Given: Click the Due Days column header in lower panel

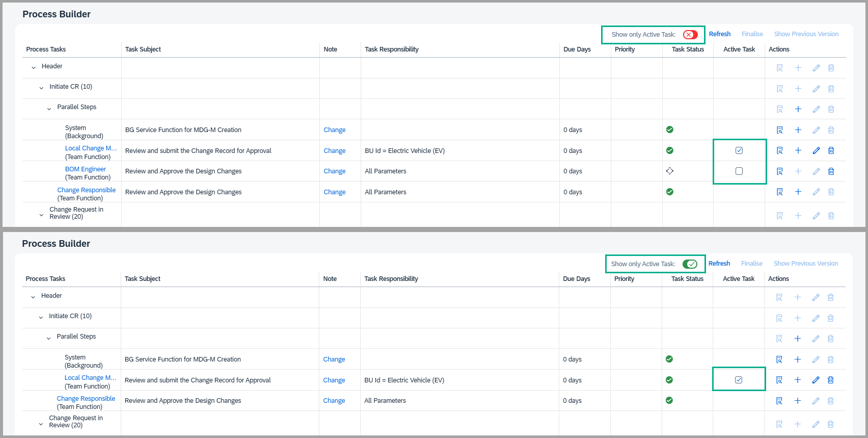Looking at the screenshot, I should coord(576,279).
